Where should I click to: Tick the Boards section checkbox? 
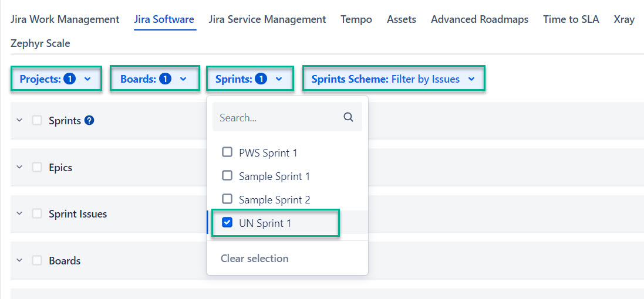pyautogui.click(x=37, y=260)
